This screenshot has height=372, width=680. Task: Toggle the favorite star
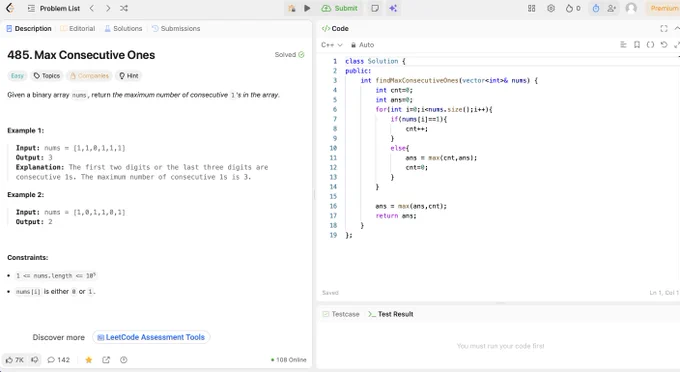point(88,360)
